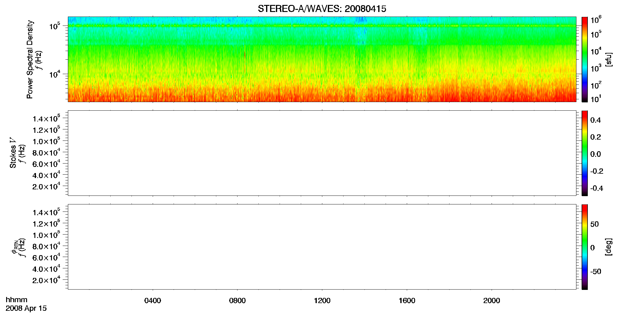Click the 1200 time tick label
The width and height of the screenshot is (644, 332).
(322, 301)
